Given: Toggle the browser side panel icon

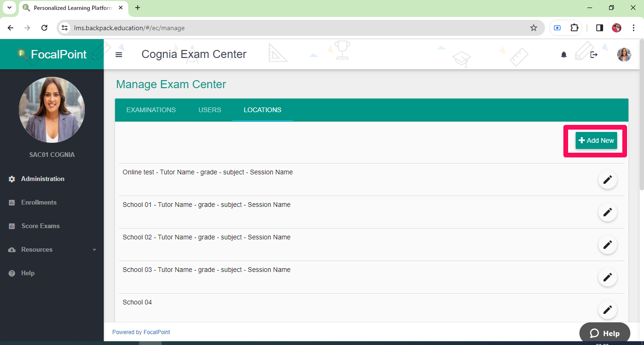Looking at the screenshot, I should (x=600, y=28).
